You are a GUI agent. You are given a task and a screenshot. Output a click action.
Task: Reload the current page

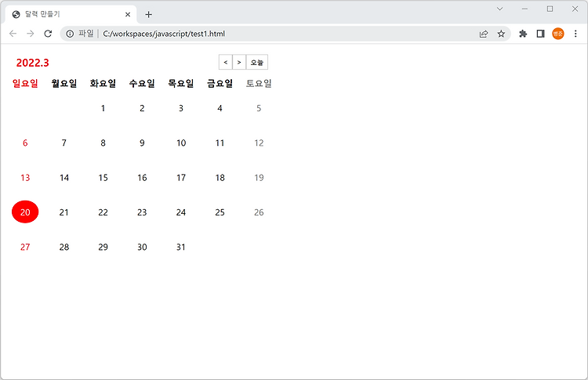[x=48, y=34]
